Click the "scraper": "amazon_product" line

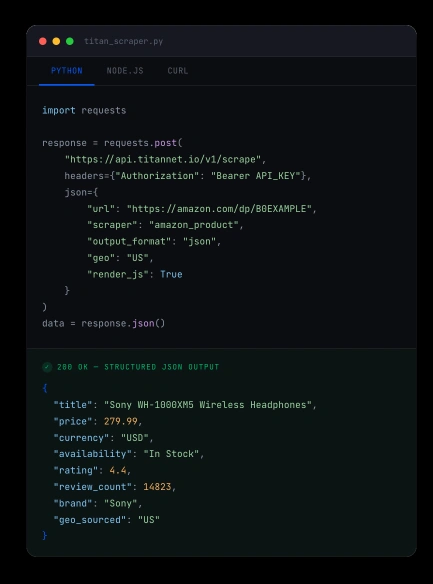(165, 225)
